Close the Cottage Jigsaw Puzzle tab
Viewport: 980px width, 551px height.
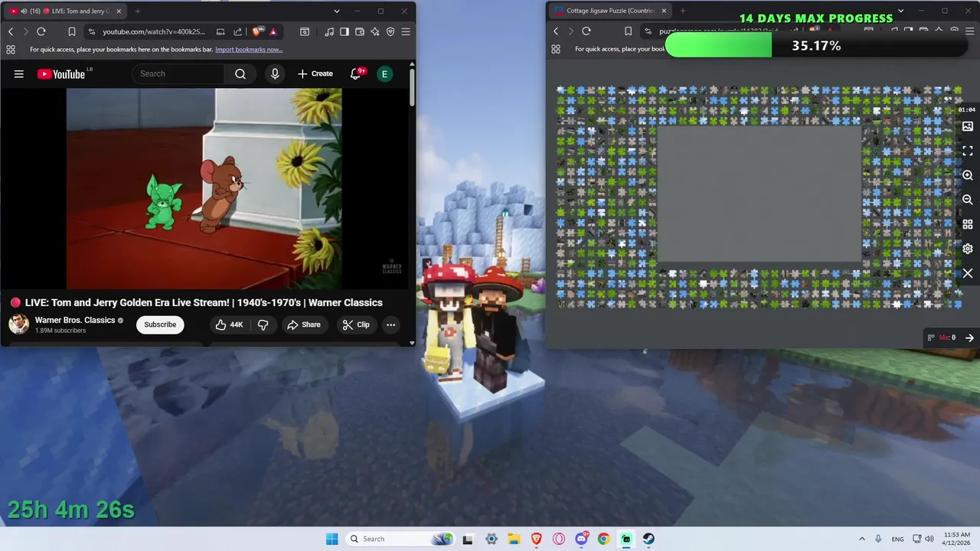664,11
